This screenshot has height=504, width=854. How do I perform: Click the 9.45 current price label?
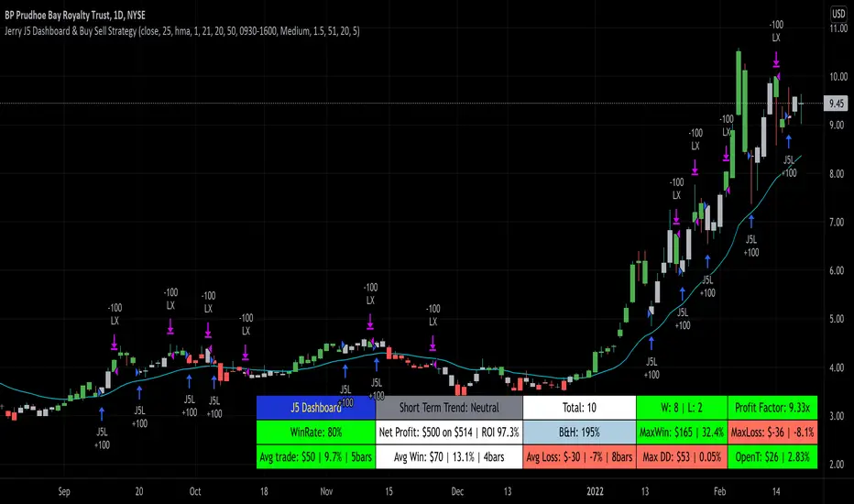836,104
